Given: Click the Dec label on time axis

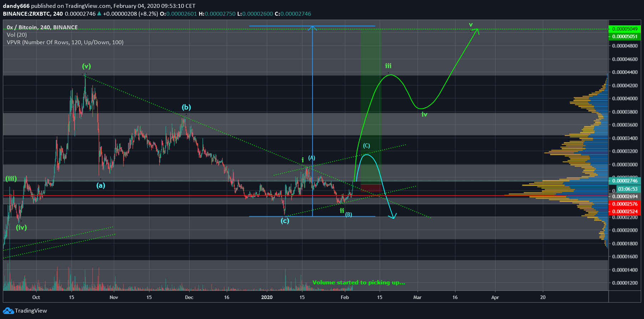Looking at the screenshot, I should click(189, 297).
